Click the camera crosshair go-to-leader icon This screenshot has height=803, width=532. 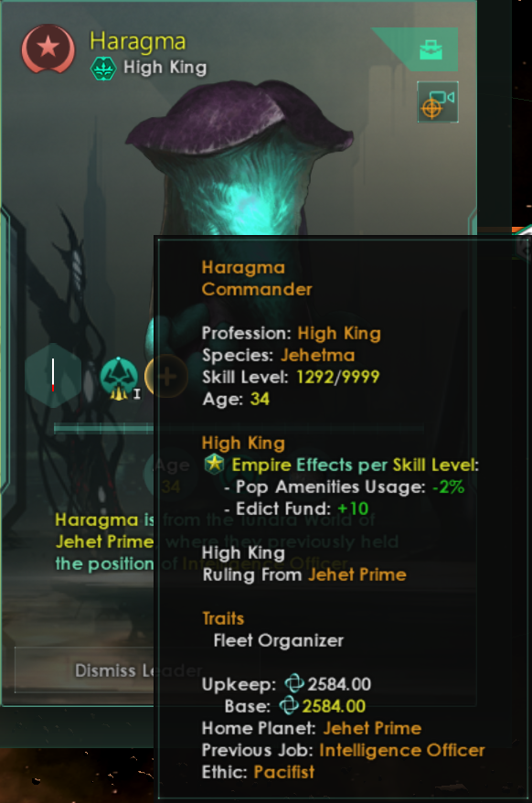tap(438, 102)
